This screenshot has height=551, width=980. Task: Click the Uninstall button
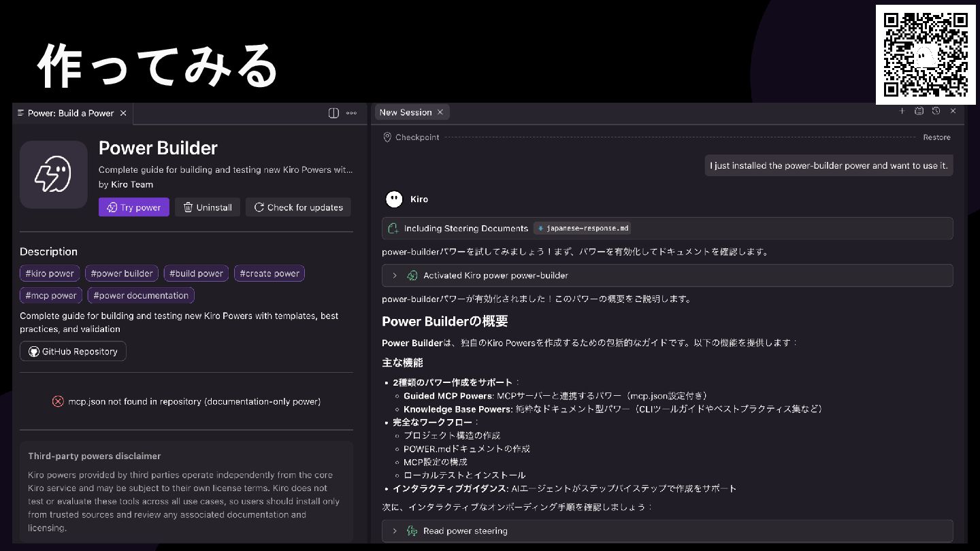(x=208, y=207)
